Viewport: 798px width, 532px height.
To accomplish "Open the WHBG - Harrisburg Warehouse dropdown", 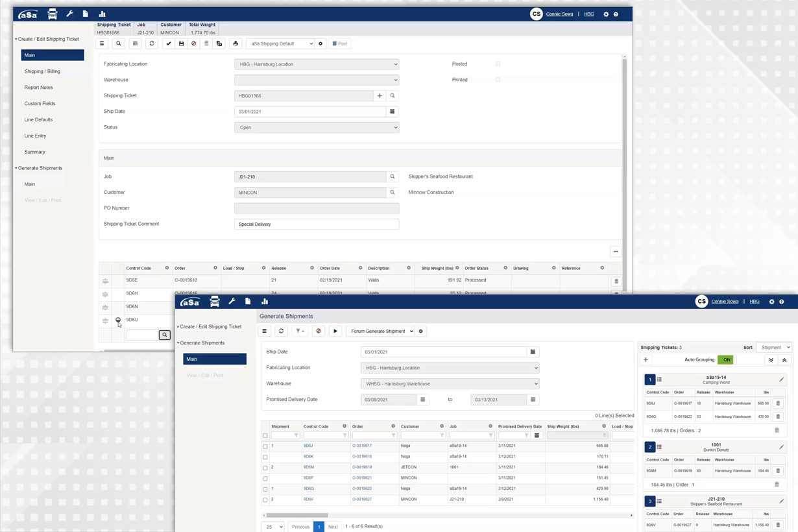I will click(x=450, y=383).
